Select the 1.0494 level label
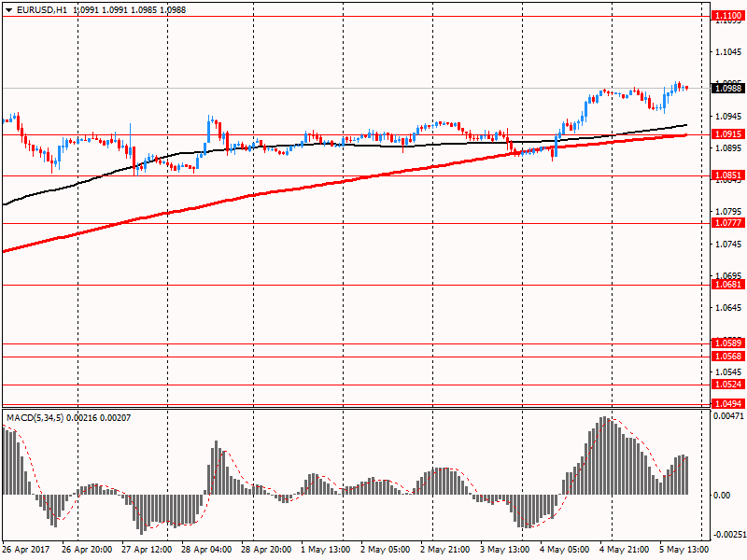Screen dimensions: 747x560 point(728,404)
